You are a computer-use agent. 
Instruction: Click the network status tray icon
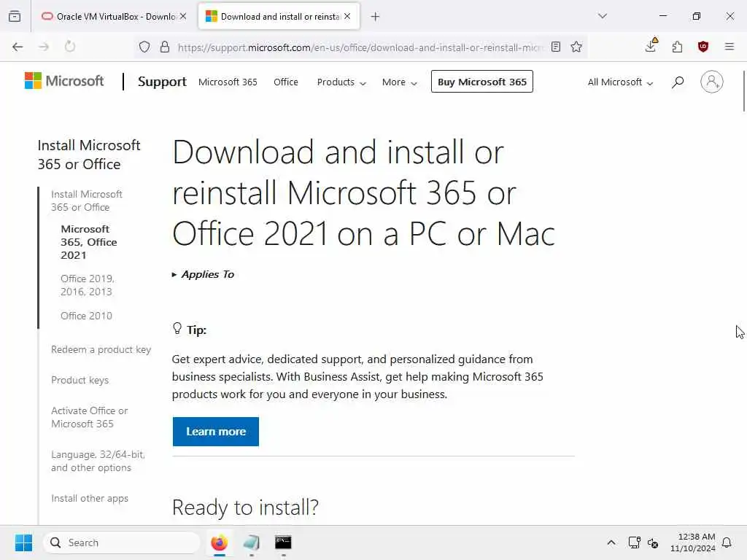click(635, 542)
